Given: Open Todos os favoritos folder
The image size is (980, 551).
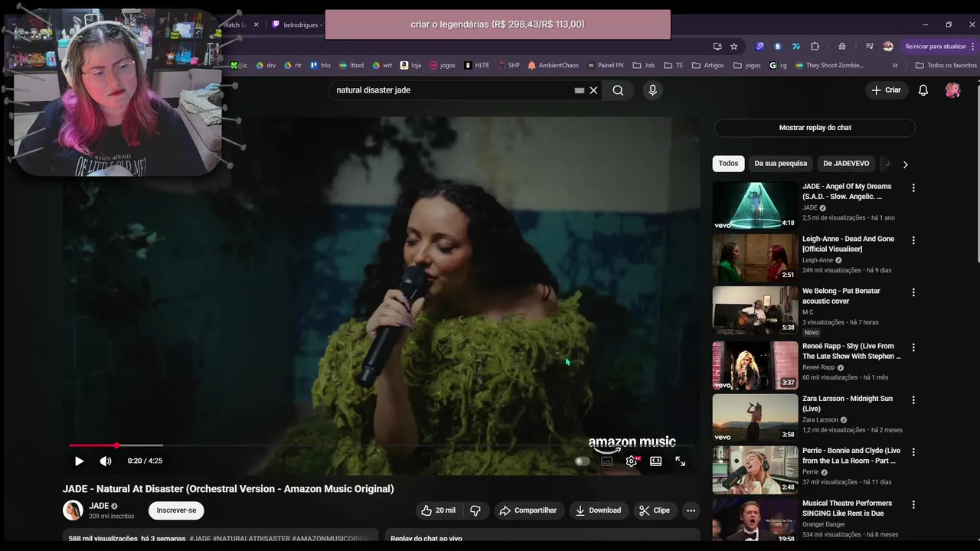Looking at the screenshot, I should coord(946,65).
